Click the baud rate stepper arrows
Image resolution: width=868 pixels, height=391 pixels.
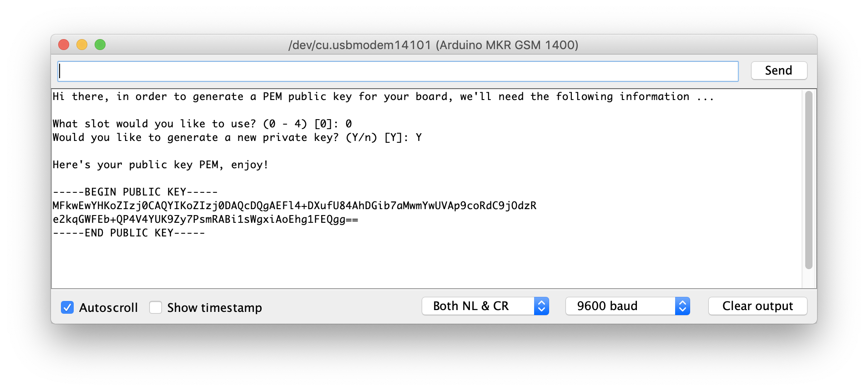[x=682, y=306]
